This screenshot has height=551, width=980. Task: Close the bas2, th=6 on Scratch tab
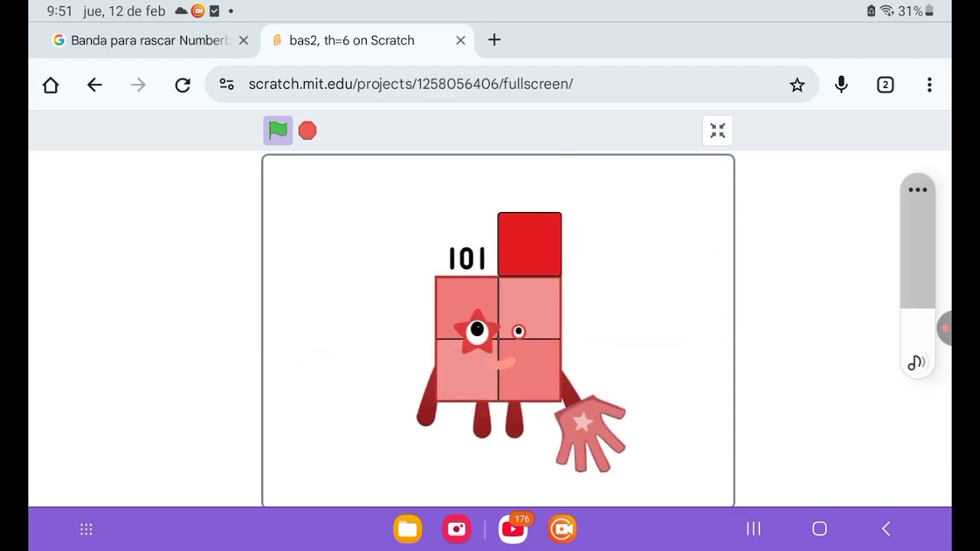(460, 41)
